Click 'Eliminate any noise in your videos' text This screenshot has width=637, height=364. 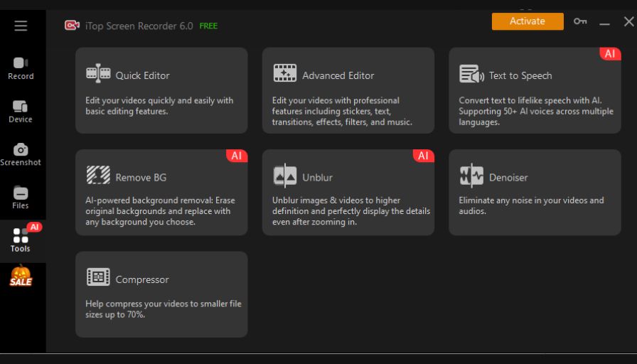(531, 205)
